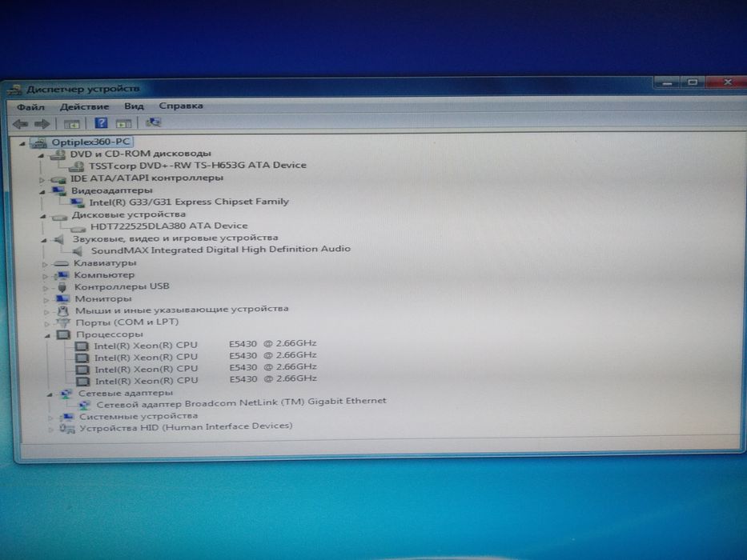Image resolution: width=747 pixels, height=560 pixels.
Task: Click the Сетевые адаптеры category icon
Action: pyautogui.click(x=66, y=394)
